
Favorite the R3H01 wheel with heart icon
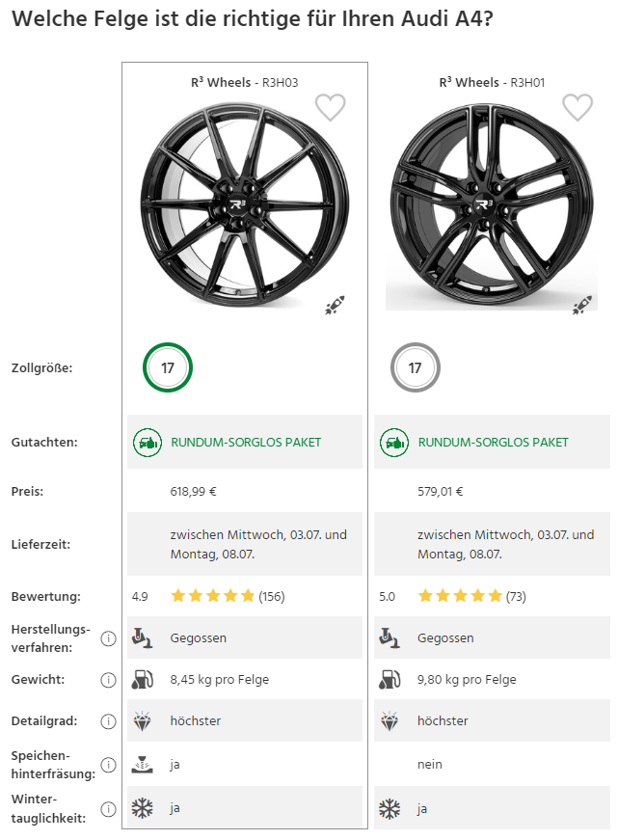point(577,107)
